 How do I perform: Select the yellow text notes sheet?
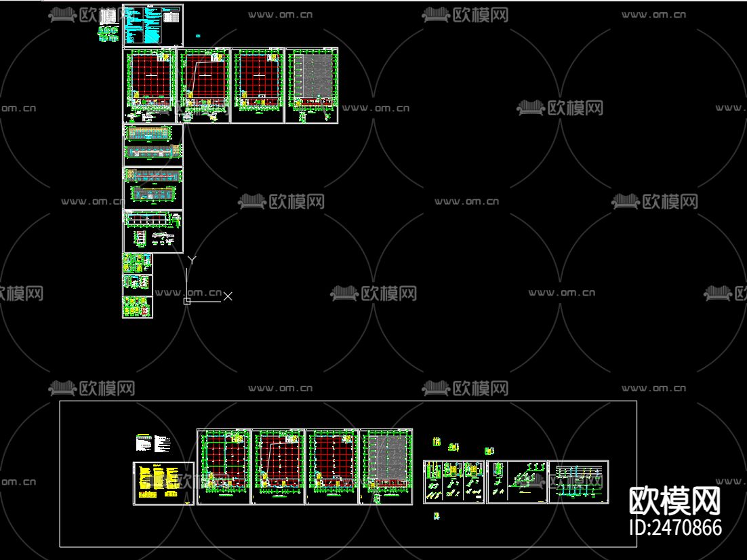[163, 483]
